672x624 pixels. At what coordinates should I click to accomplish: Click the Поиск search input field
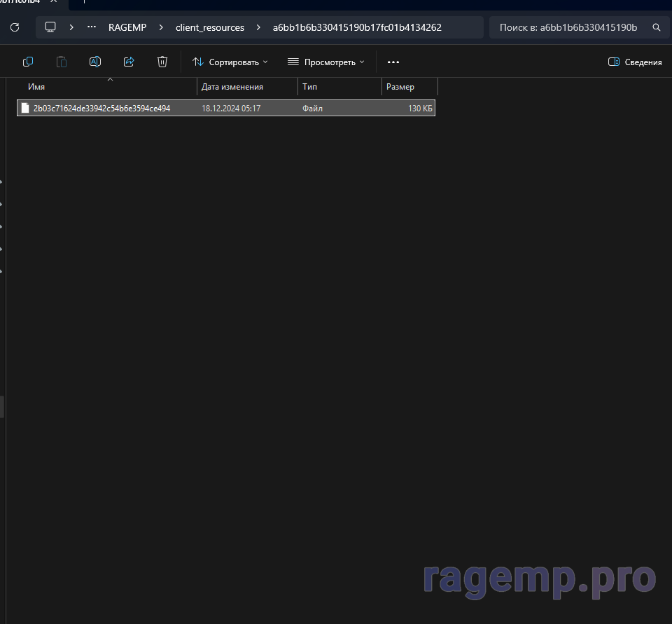(x=568, y=27)
